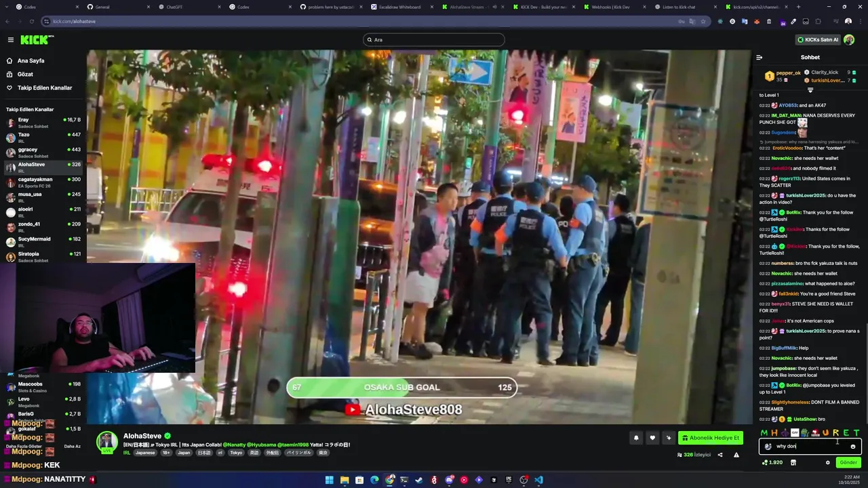
Task: Select AlohaSteve in followed channels
Action: tap(43, 167)
